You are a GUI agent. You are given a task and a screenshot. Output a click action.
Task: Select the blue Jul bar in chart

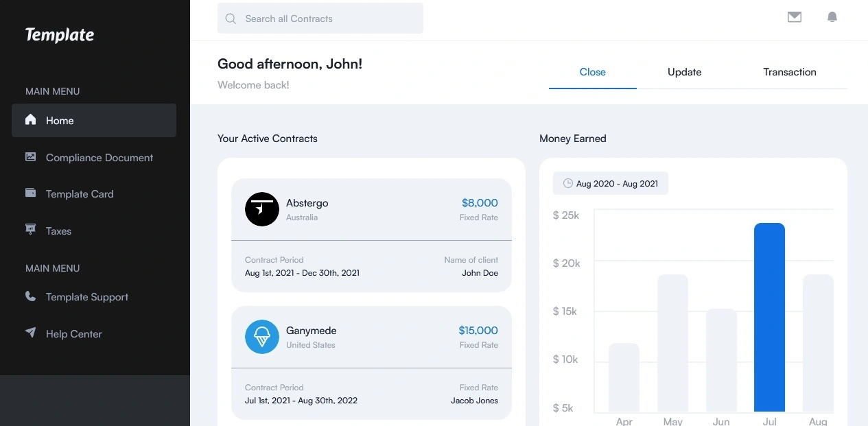769,317
